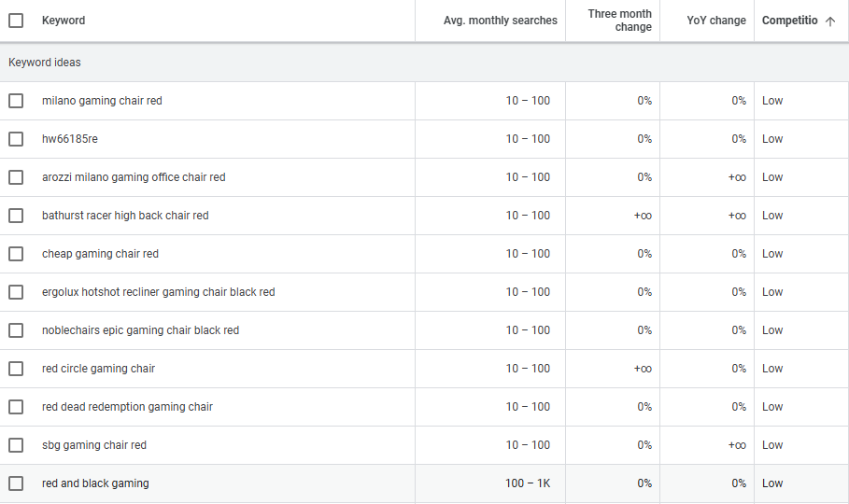Click 'noblechairs epic gaming chair black red'

140,330
